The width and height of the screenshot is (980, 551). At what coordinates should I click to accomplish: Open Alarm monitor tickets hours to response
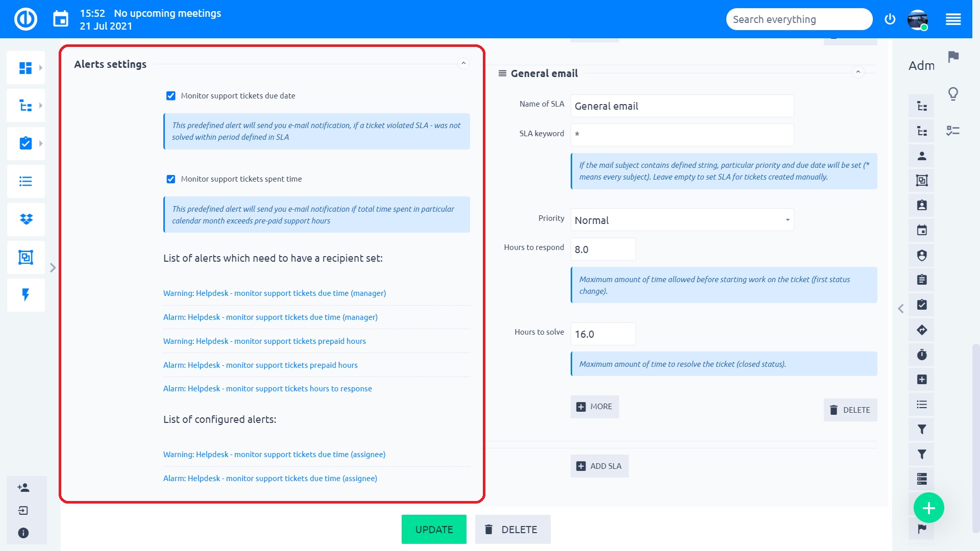click(x=267, y=389)
